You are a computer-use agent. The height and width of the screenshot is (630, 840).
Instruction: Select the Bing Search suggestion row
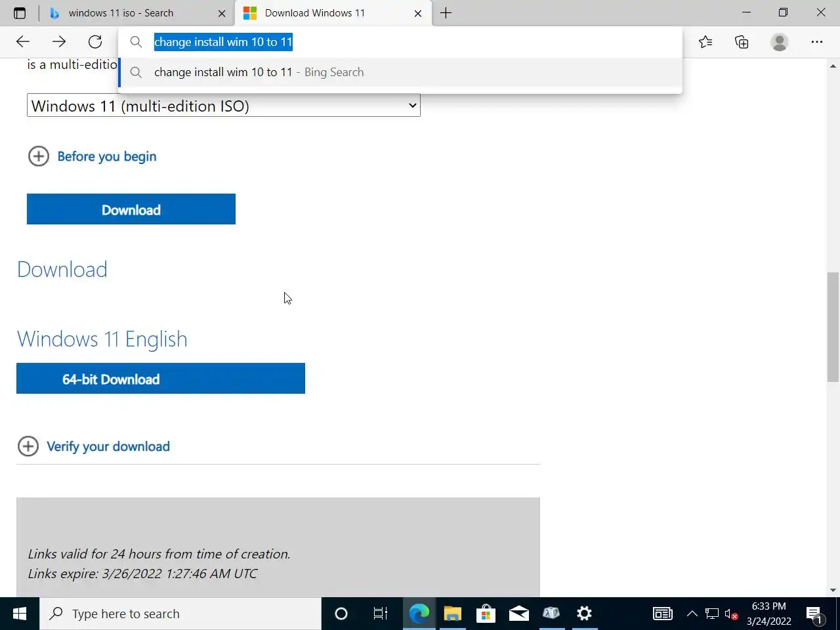400,72
